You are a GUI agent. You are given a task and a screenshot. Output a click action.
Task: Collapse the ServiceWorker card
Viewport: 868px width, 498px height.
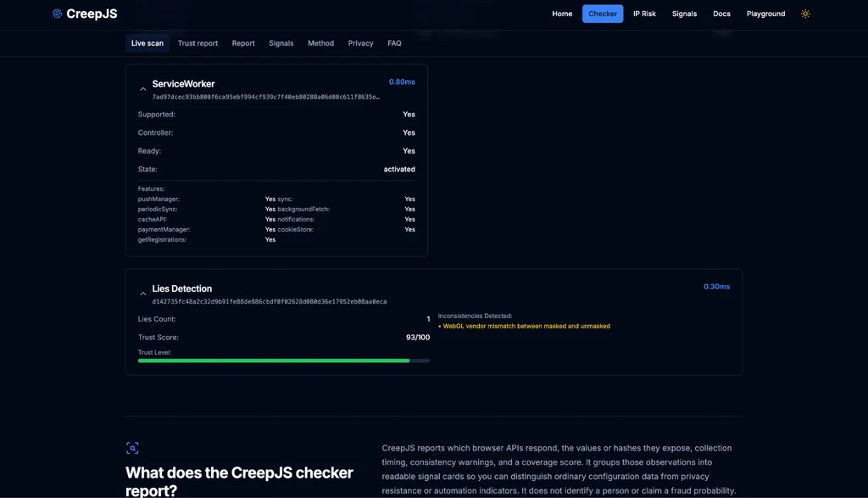tap(142, 89)
